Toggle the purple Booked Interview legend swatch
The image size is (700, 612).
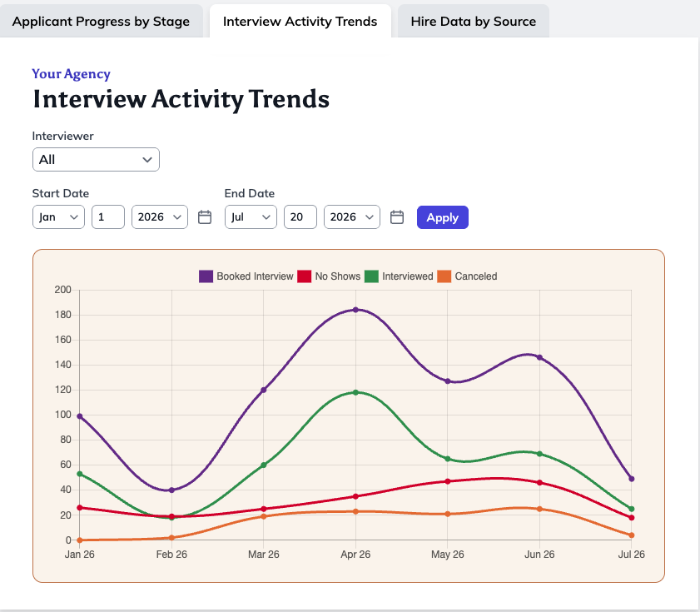[x=206, y=276]
